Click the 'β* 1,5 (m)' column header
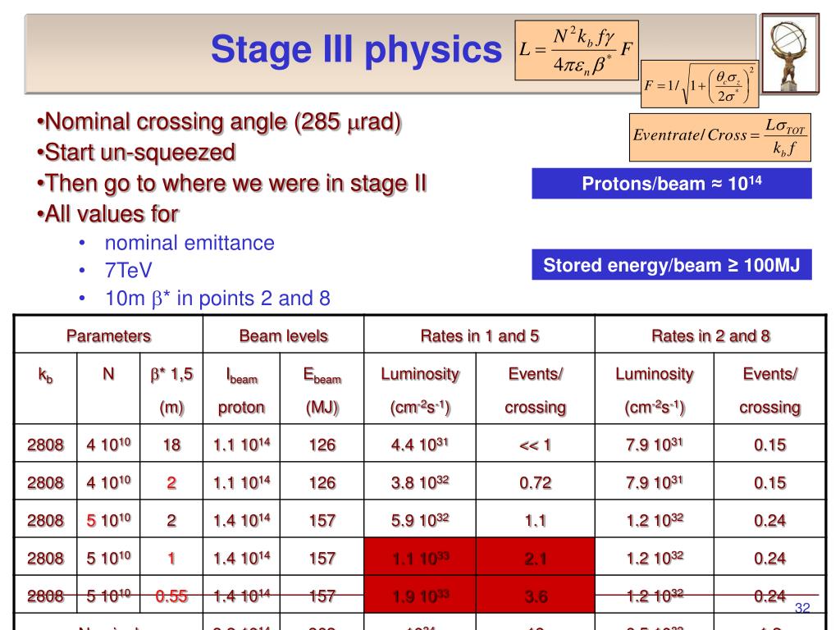This screenshot has height=630, width=840. click(171, 389)
